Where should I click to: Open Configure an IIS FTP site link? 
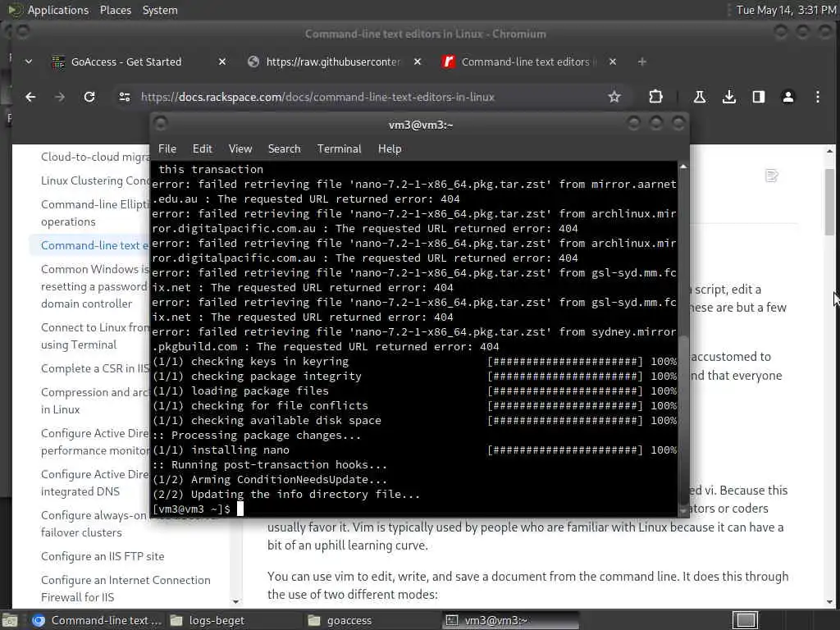tap(103, 556)
